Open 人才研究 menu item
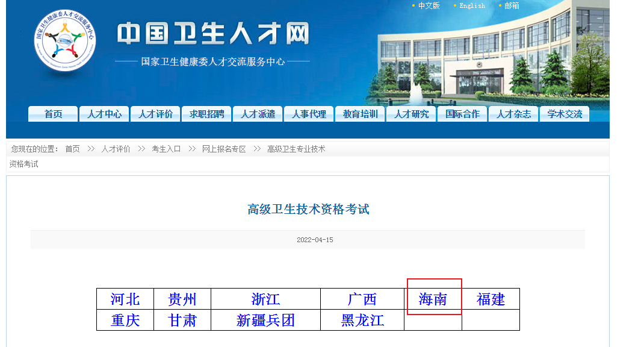 point(411,114)
